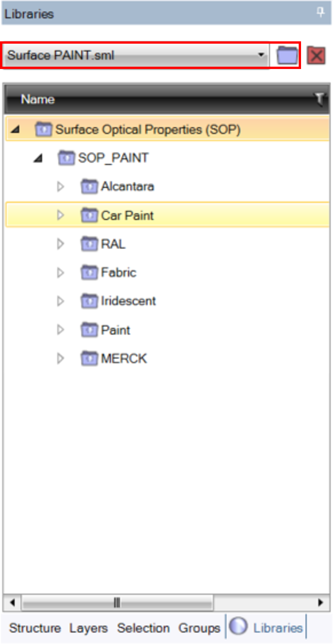Viewport: 333px width, 644px height.
Task: Remove the library with the red X icon
Action: click(316, 55)
